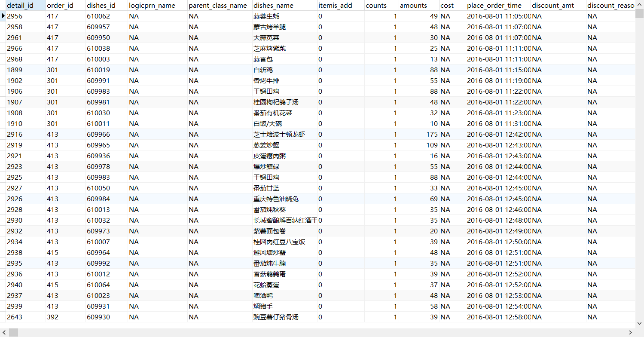Select time cell 2016-08-01 12:58:00
This screenshot has height=337, width=644.
point(498,317)
